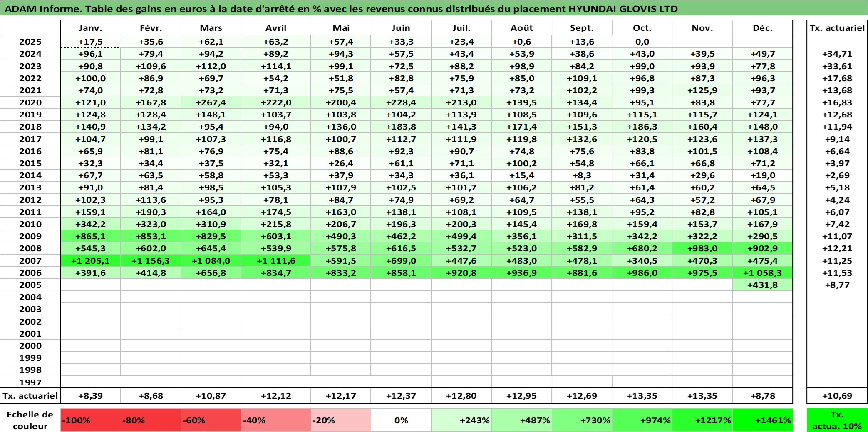Screen dimensions: 868x432
Task: Select the 'Août' column header
Action: click(522, 28)
